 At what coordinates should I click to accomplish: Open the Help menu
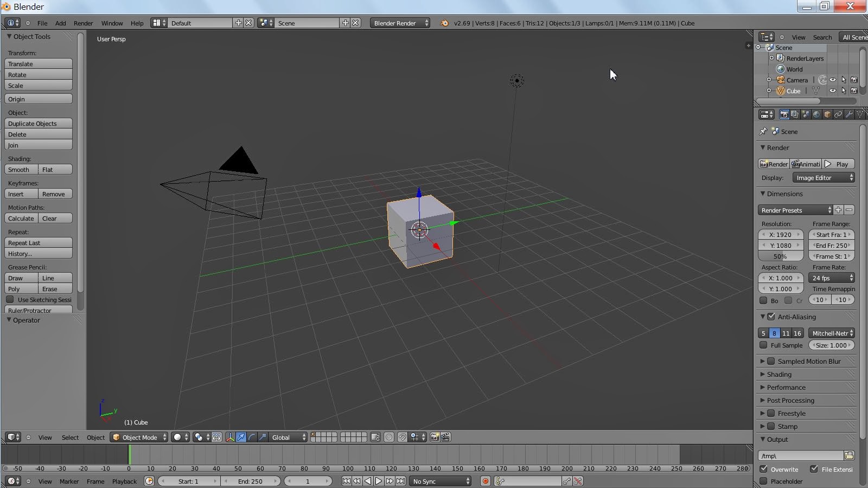tap(137, 23)
